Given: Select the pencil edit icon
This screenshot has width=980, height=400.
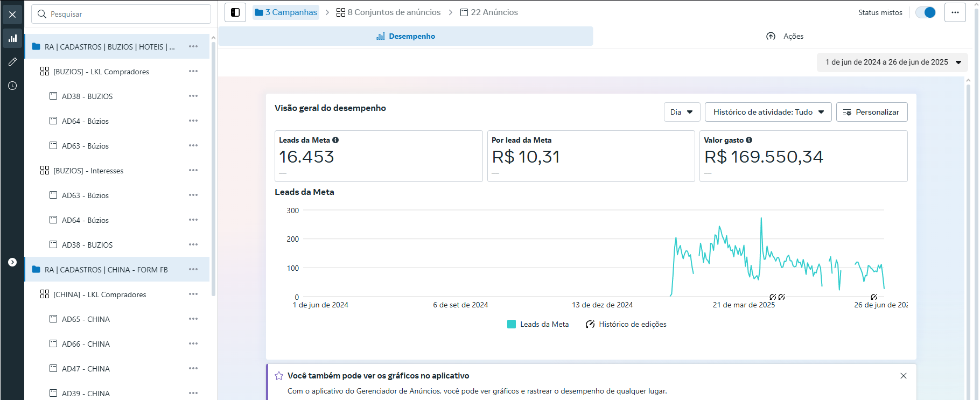Looking at the screenshot, I should point(12,62).
